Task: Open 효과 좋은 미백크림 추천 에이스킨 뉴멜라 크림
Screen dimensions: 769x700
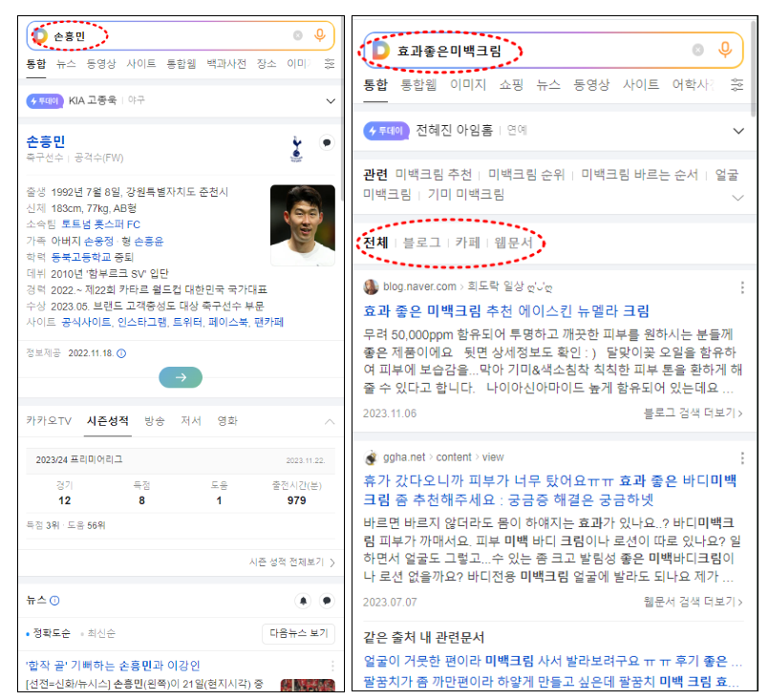Action: 506,310
